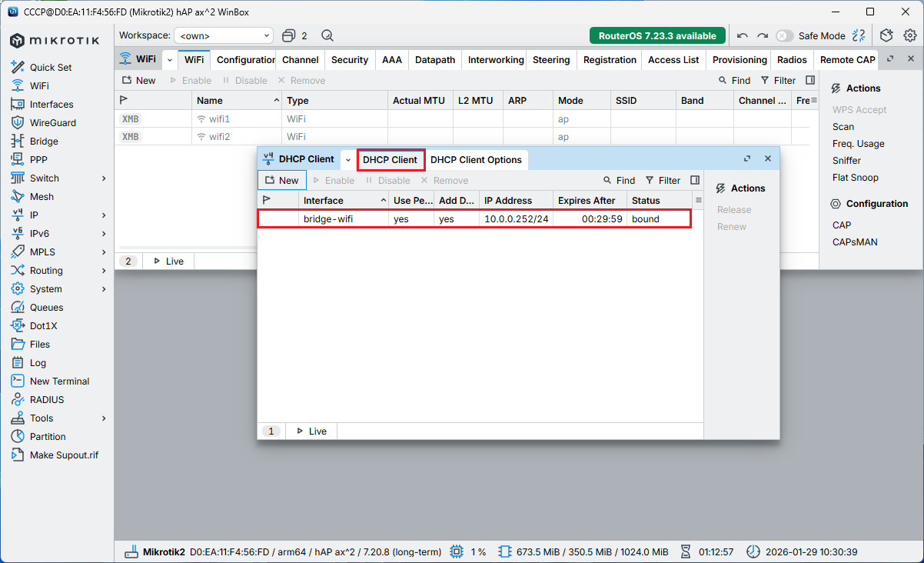Viewport: 924px width, 563px height.
Task: Click the redo arrow in top toolbar
Action: [763, 36]
